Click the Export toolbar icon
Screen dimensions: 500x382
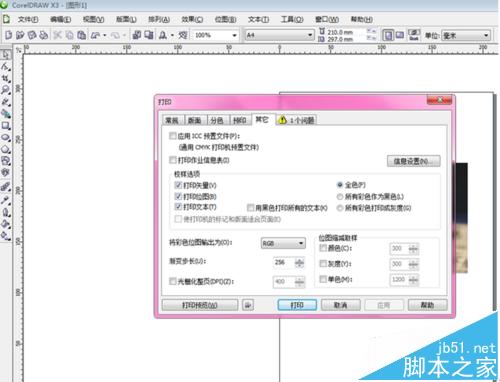149,35
